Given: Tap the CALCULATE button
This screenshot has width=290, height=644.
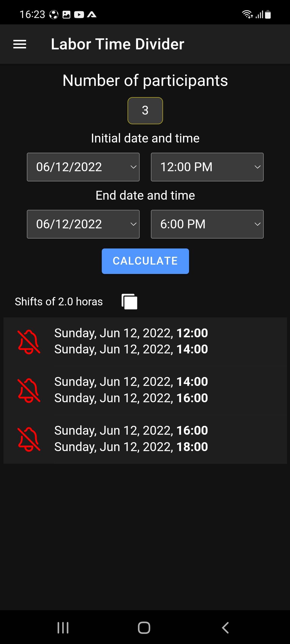Looking at the screenshot, I should (x=145, y=261).
